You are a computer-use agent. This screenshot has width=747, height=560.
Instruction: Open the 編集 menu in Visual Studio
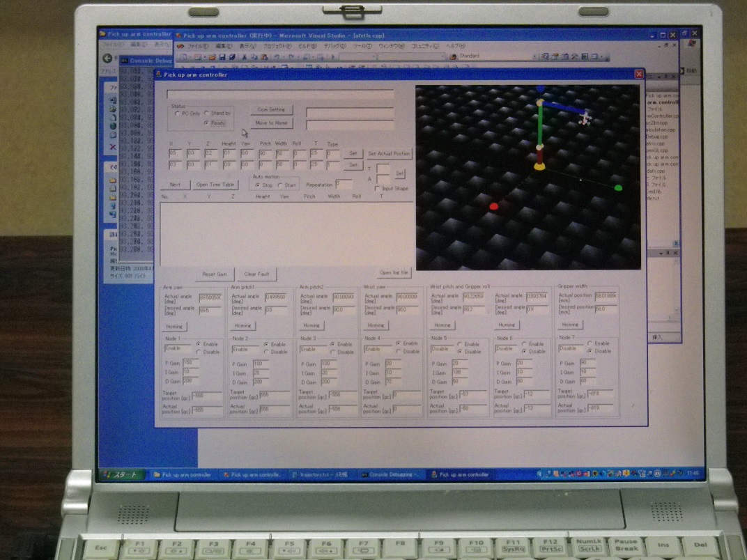point(224,46)
